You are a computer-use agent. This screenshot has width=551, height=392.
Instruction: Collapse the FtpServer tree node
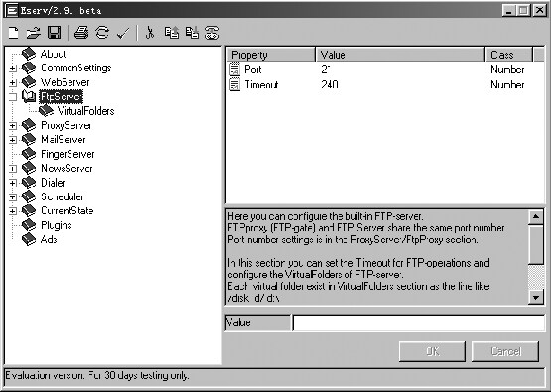point(13,97)
